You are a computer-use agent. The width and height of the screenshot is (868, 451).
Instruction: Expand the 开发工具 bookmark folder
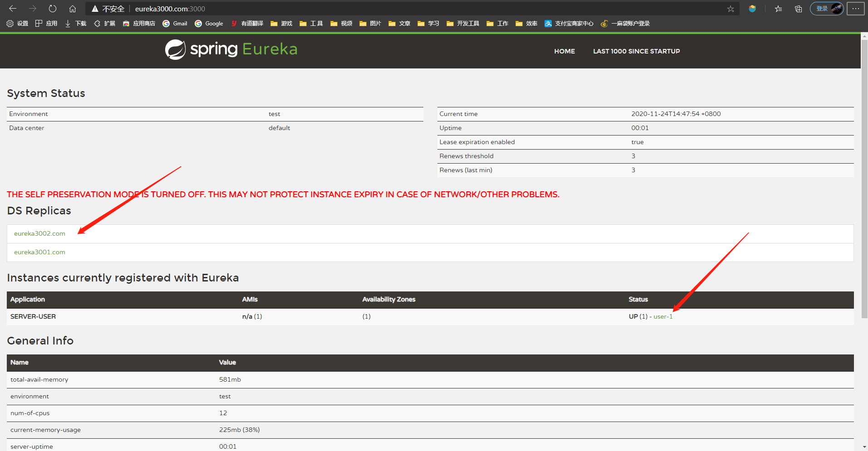pyautogui.click(x=463, y=24)
